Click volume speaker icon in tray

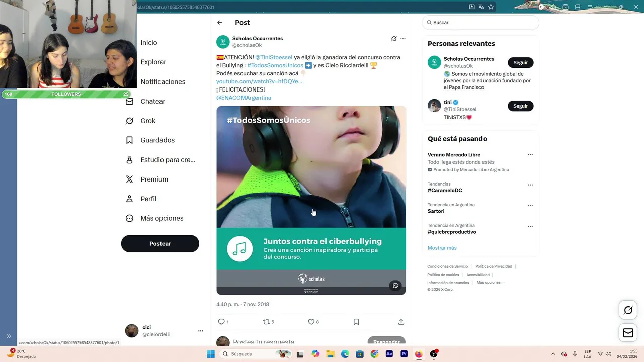coord(609,354)
